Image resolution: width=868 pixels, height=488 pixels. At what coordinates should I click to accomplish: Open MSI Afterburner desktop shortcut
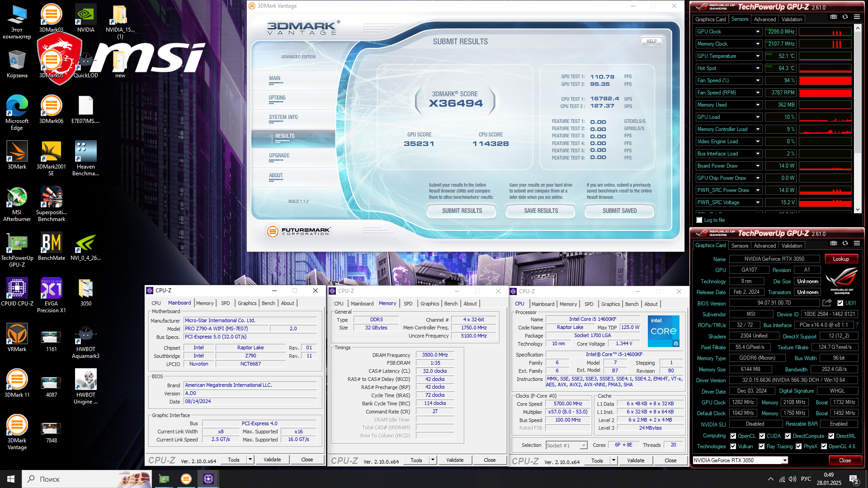coord(17,204)
